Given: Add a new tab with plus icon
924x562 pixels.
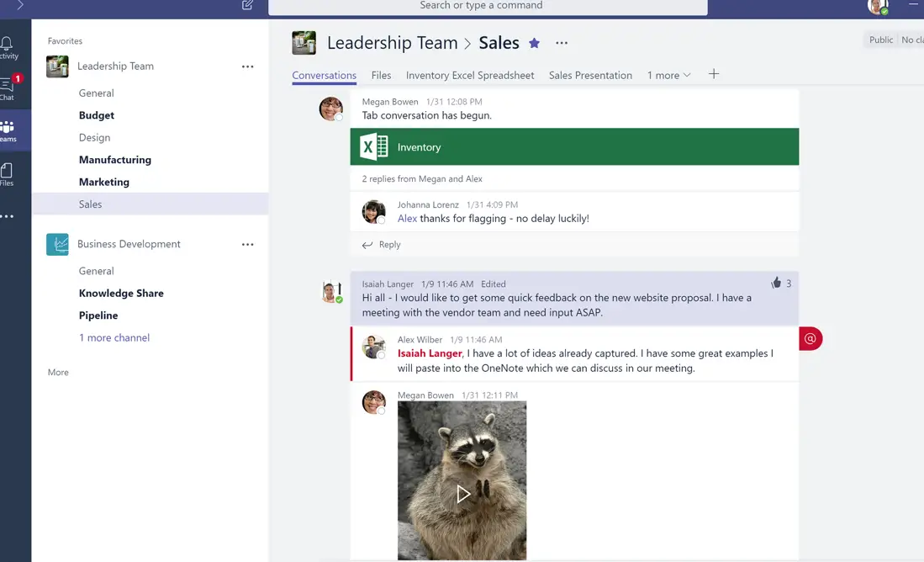Looking at the screenshot, I should coord(714,74).
